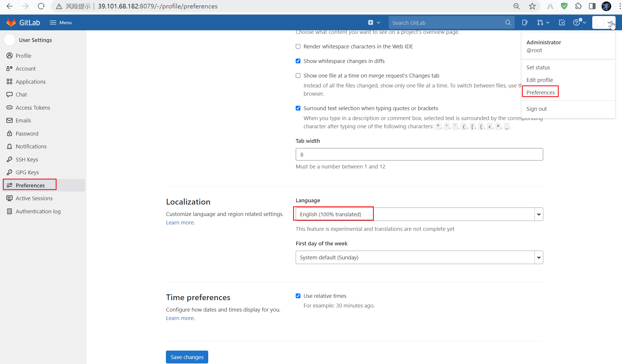622x364 pixels.
Task: Select Set status in user menu
Action: (538, 67)
